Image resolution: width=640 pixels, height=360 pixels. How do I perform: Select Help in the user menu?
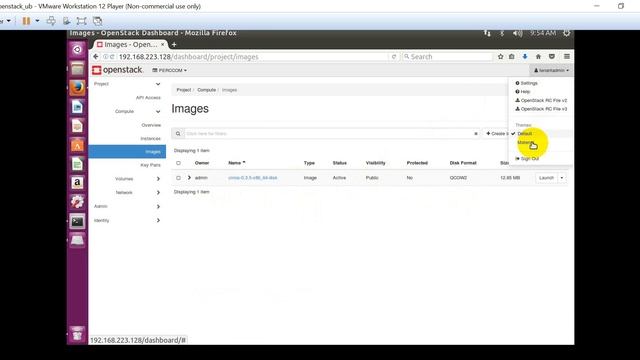[x=522, y=92]
